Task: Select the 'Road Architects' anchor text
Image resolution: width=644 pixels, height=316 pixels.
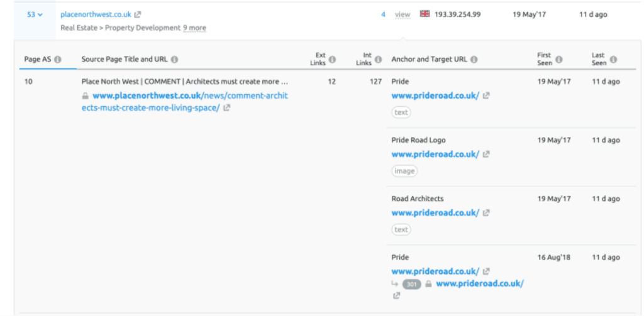Action: click(418, 199)
